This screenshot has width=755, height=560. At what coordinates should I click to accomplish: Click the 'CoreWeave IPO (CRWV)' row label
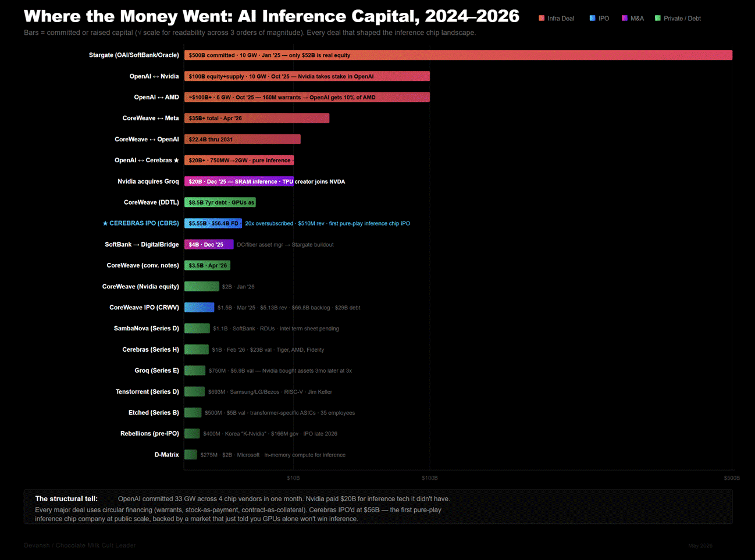(144, 307)
